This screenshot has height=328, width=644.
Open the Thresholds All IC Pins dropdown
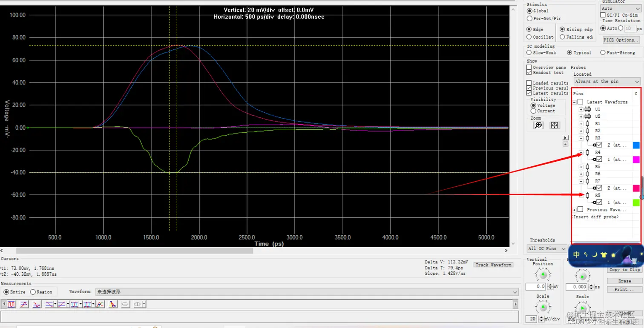(547, 248)
